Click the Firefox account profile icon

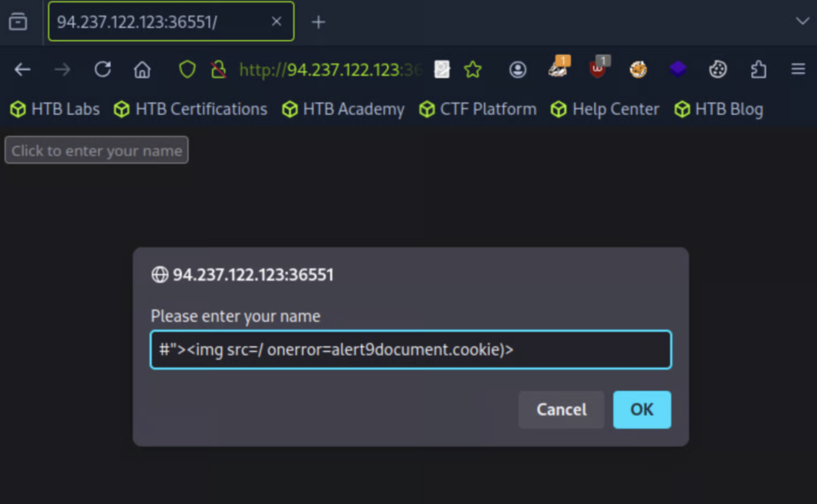[x=517, y=69]
